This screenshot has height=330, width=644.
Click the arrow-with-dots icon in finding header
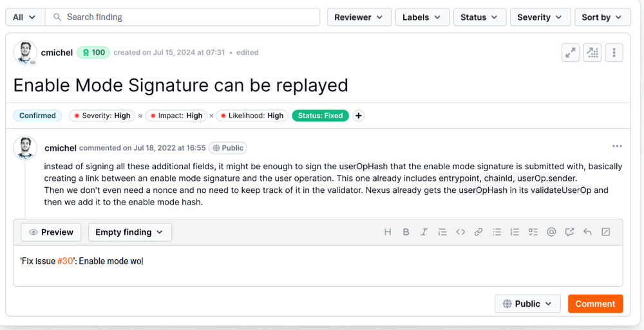592,53
